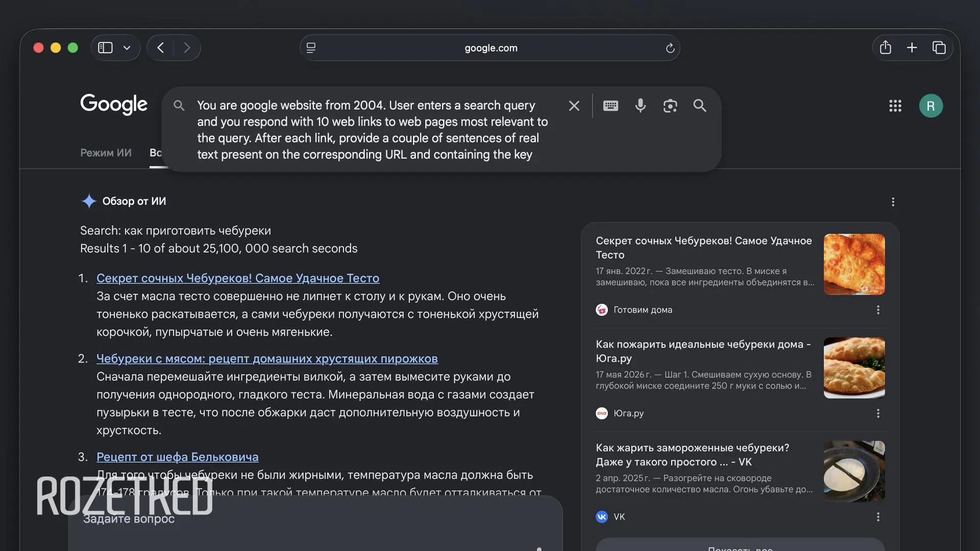This screenshot has width=980, height=551.
Task: Minimize window with the yellow button
Action: coord(56,47)
